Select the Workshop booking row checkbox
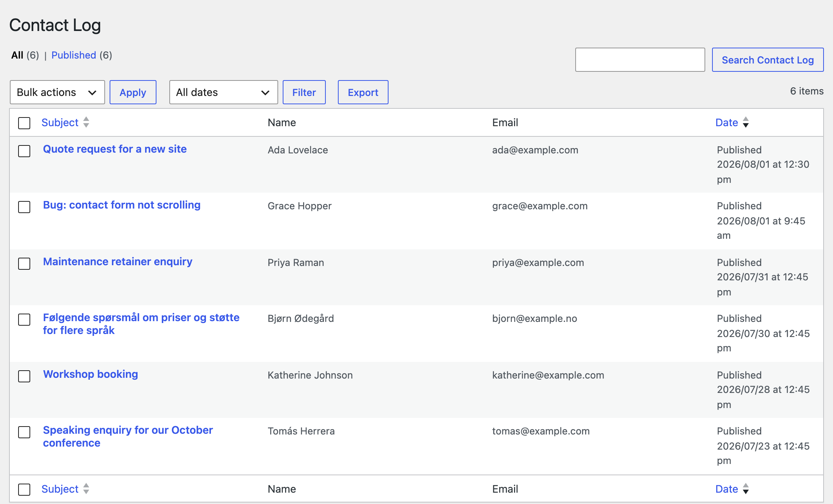Screen dimensions: 833x504 coord(24,376)
